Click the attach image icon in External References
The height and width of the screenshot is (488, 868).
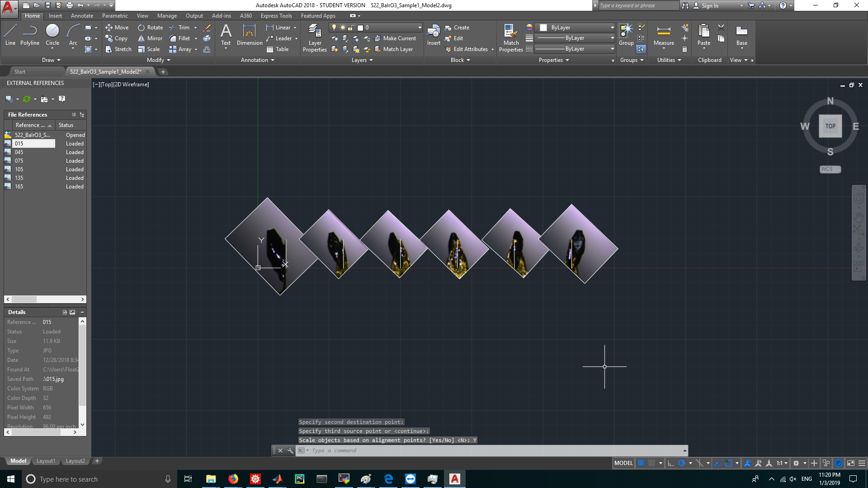click(9, 99)
